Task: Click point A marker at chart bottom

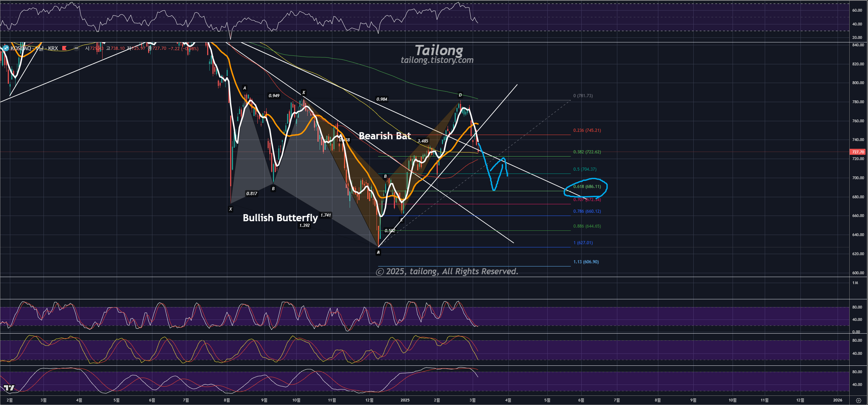Action: click(378, 252)
